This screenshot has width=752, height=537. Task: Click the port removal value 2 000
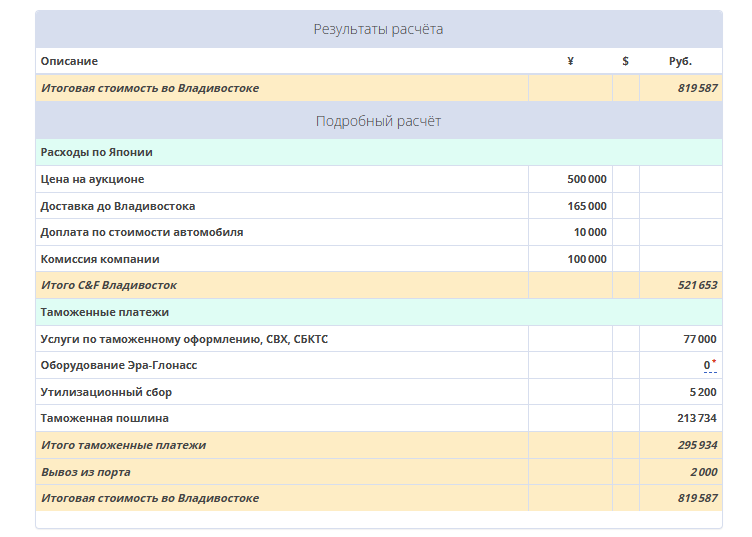pos(704,472)
